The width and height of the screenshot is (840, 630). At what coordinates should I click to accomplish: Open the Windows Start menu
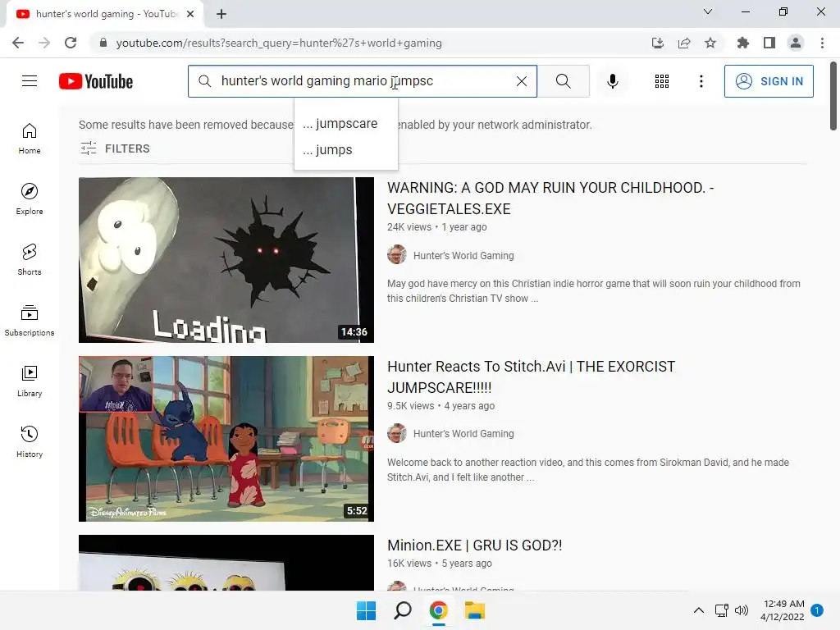pyautogui.click(x=366, y=610)
